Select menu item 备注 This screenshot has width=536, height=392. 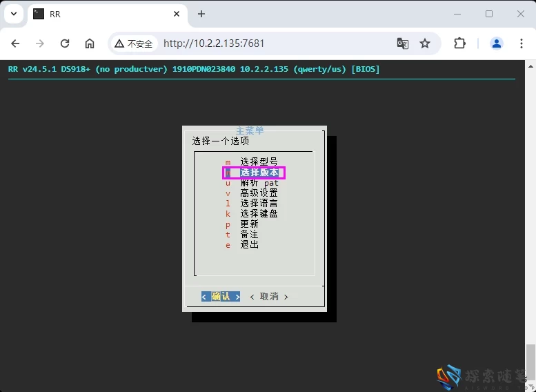tap(241, 235)
